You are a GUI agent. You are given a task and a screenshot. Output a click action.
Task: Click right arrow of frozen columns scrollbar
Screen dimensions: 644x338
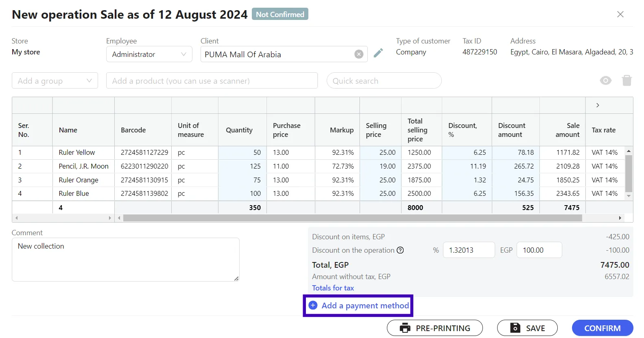[110, 218]
